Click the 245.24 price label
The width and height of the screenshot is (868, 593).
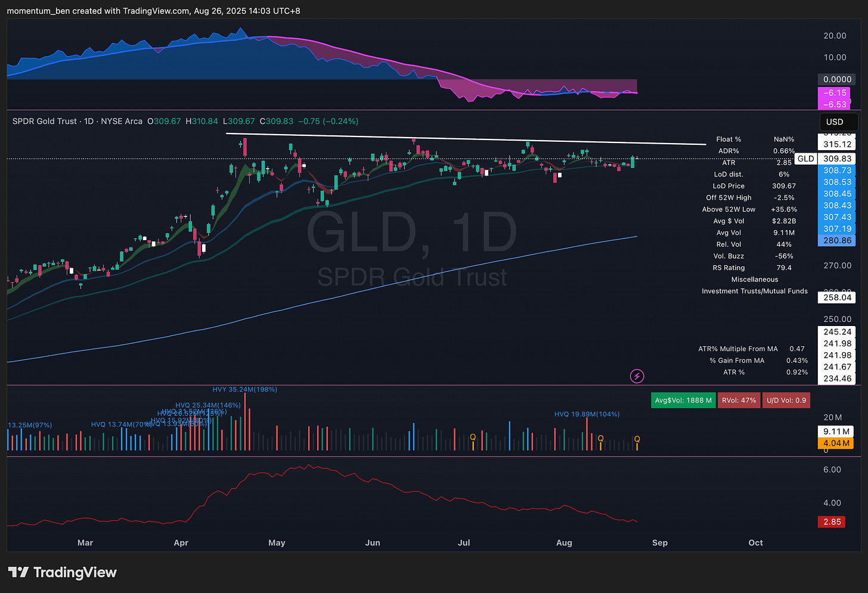point(837,332)
